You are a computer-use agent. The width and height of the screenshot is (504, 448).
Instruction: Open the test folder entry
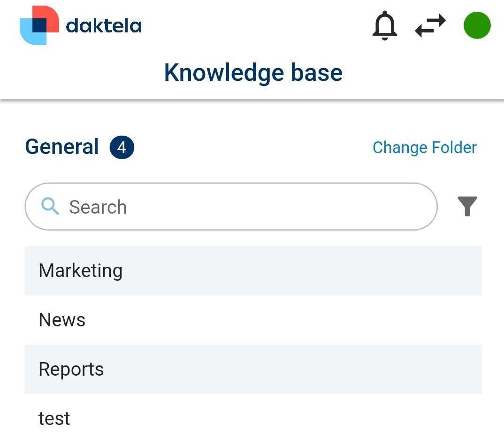point(253,418)
